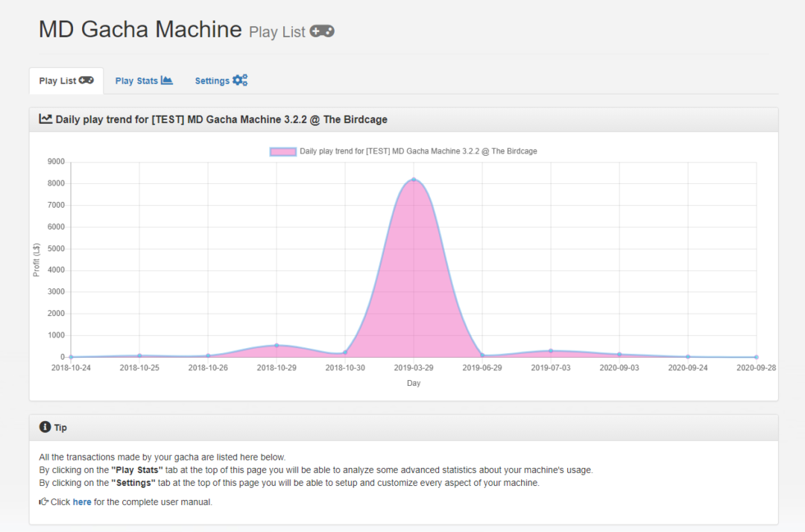Screen dimensions: 805x532
Task: Toggle dataset visibility via the legend label text
Action: pos(418,151)
